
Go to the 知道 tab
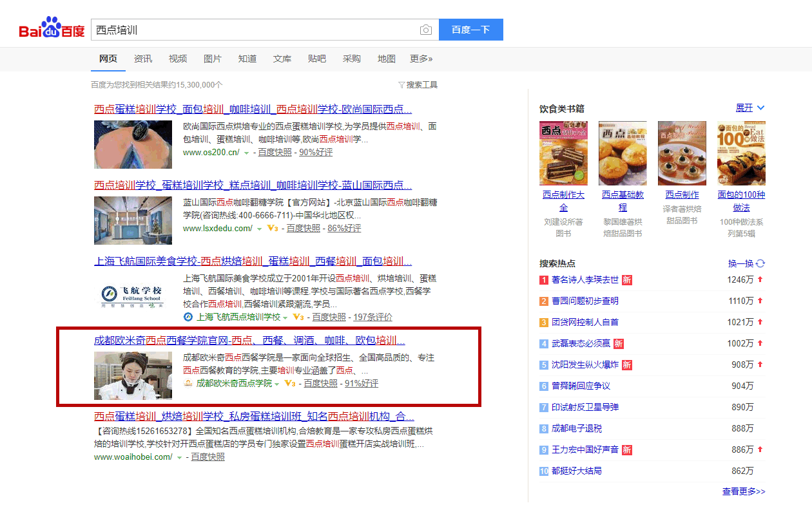pyautogui.click(x=247, y=59)
